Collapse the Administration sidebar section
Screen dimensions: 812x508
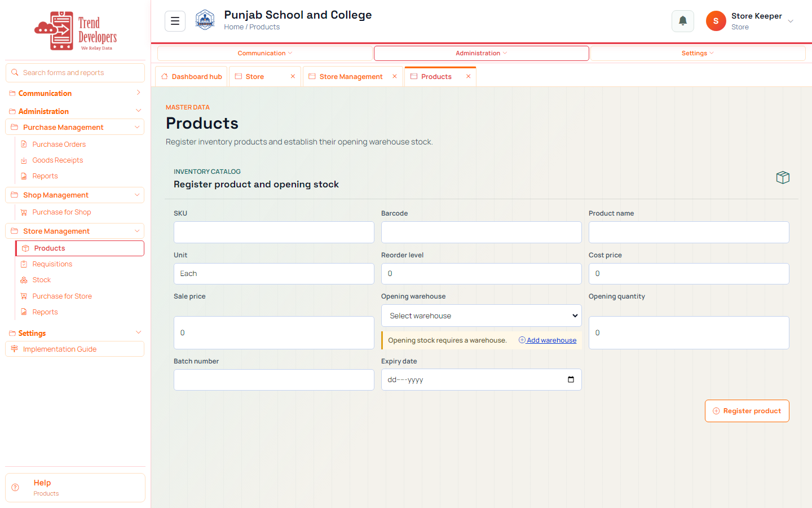pyautogui.click(x=138, y=111)
